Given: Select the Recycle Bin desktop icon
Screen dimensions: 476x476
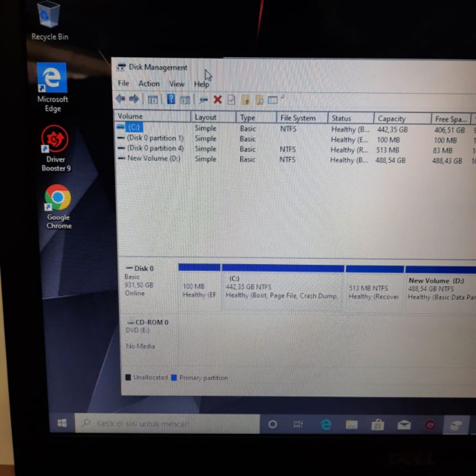Looking at the screenshot, I should [49, 15].
